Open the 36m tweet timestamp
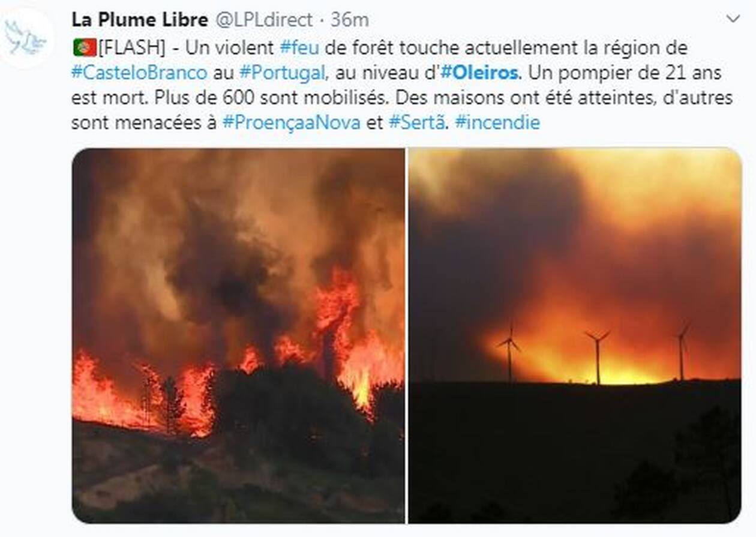This screenshot has height=537, width=756. click(x=349, y=20)
